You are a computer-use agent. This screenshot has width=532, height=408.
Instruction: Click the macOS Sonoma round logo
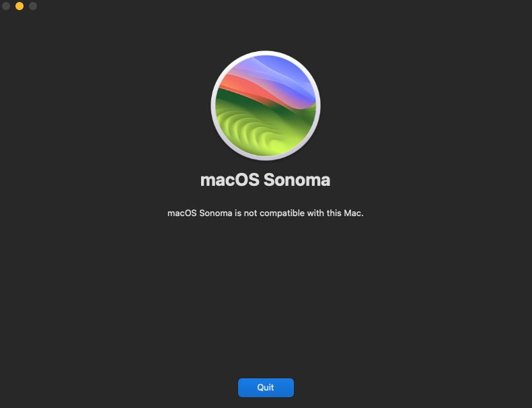coord(266,106)
